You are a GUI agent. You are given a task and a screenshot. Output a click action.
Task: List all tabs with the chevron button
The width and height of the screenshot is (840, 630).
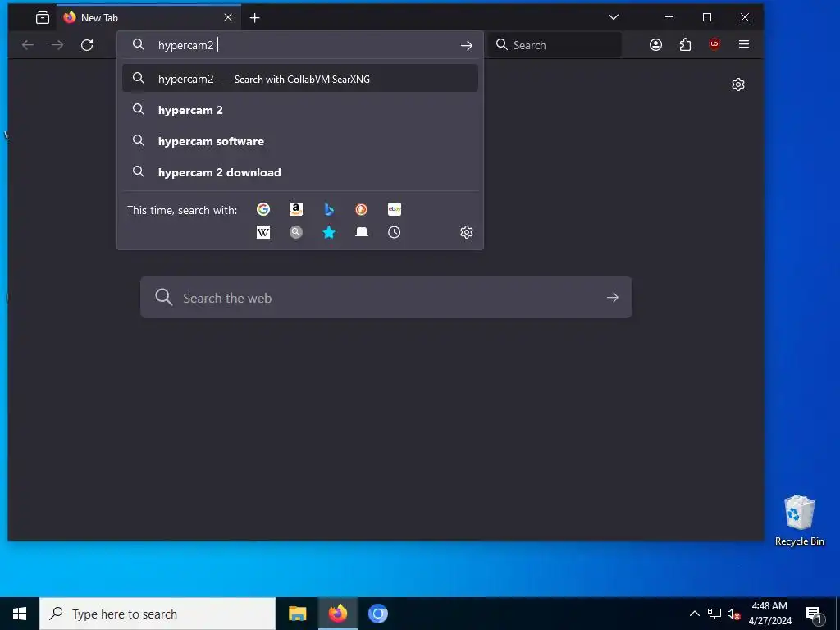click(614, 17)
